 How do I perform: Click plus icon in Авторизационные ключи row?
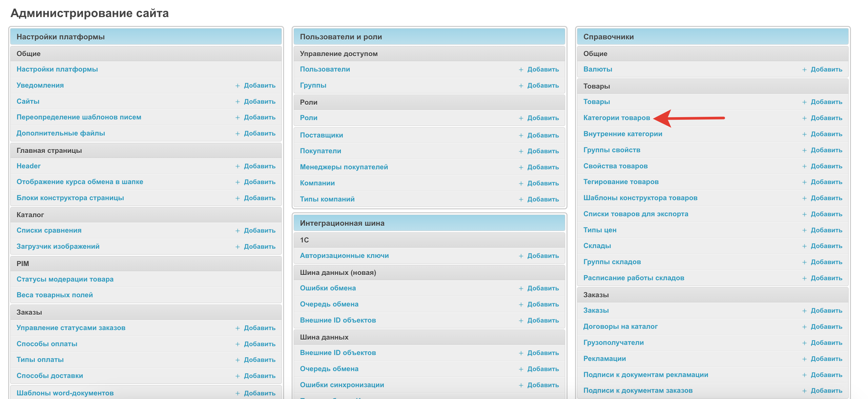tap(521, 256)
